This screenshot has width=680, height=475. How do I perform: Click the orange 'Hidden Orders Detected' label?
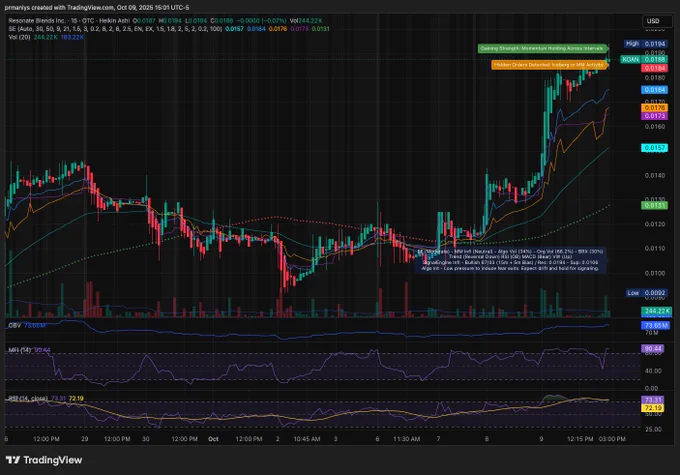[549, 65]
